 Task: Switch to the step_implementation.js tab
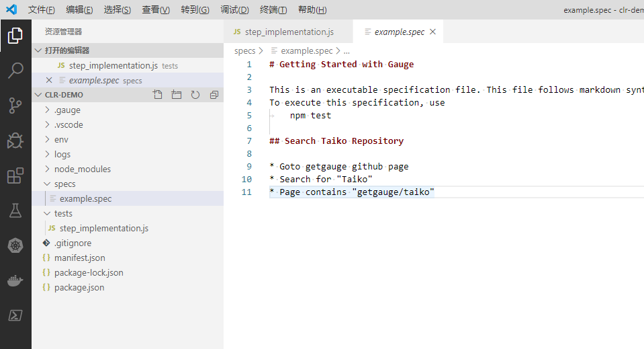[x=289, y=32]
